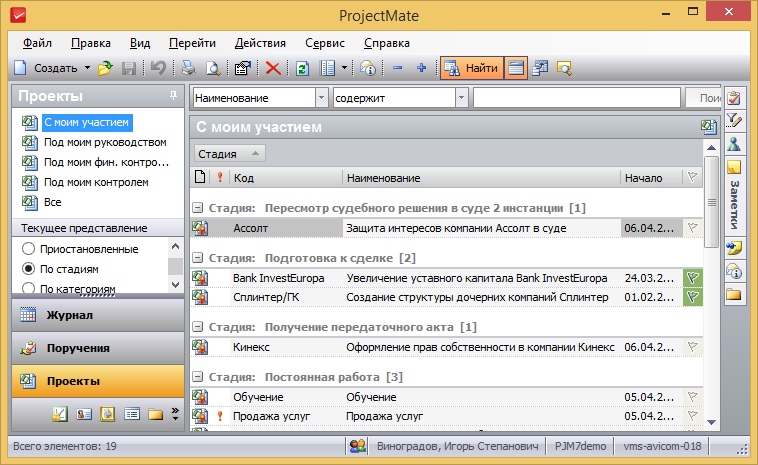
Task: Sort by the Наименование column header
Action: (x=481, y=178)
